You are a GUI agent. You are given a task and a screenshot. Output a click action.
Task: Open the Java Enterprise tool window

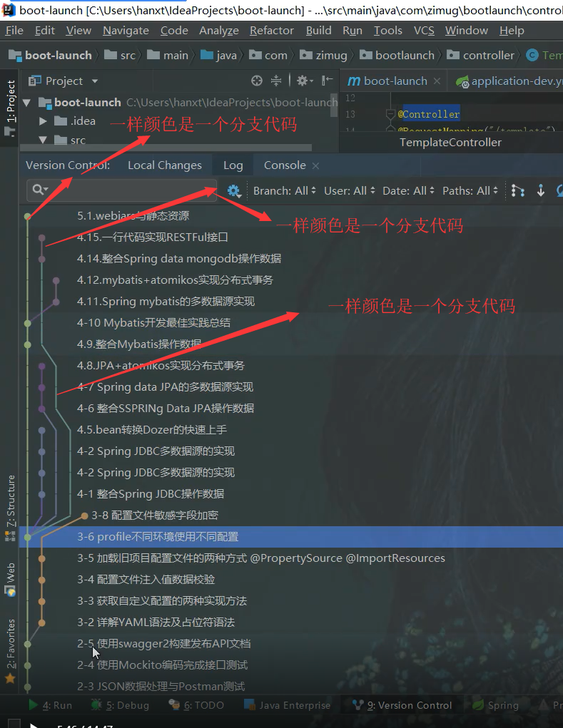point(287,705)
